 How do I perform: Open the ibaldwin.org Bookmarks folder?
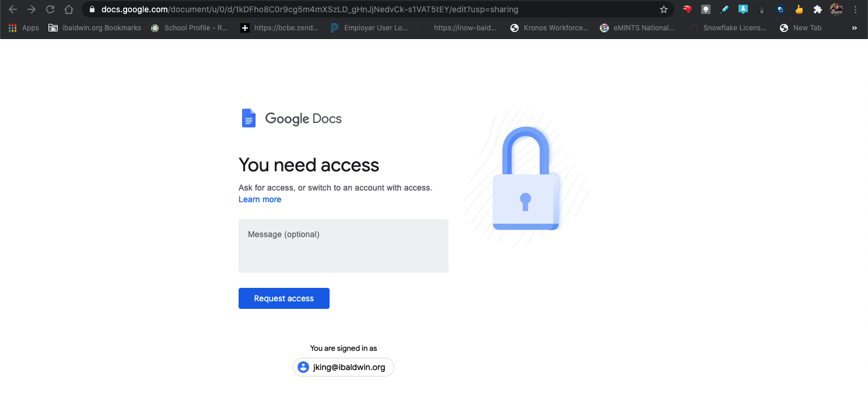(94, 27)
